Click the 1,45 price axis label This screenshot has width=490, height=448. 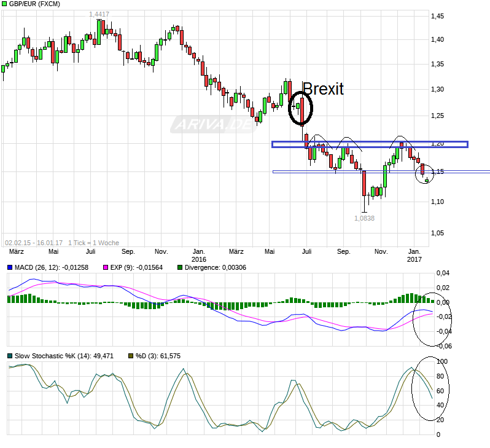click(x=437, y=16)
